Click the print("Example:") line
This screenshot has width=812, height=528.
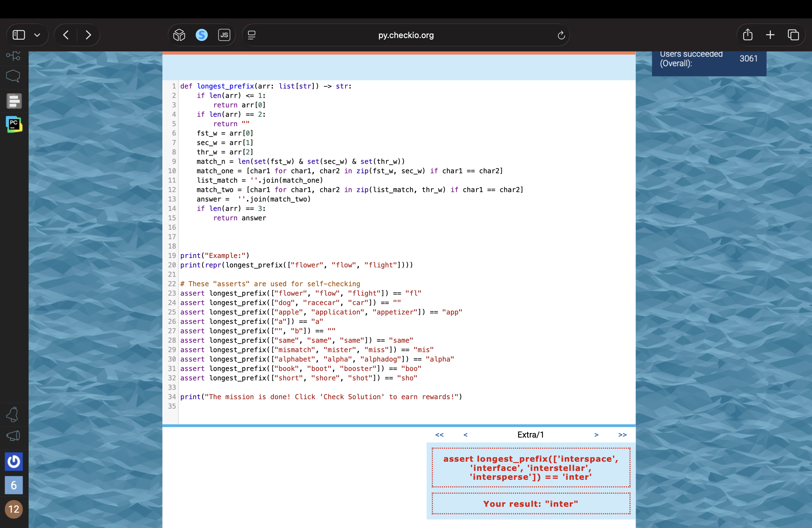tap(215, 256)
